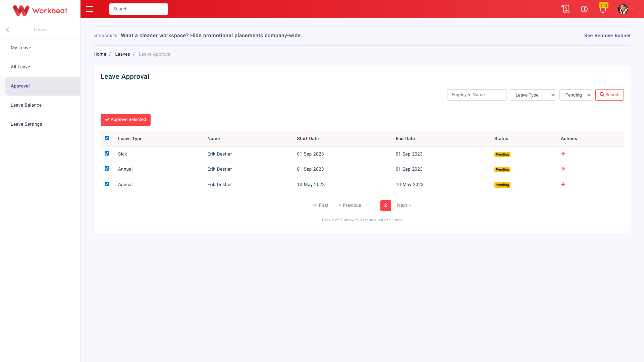Go to Home breadcrumb

[x=100, y=54]
